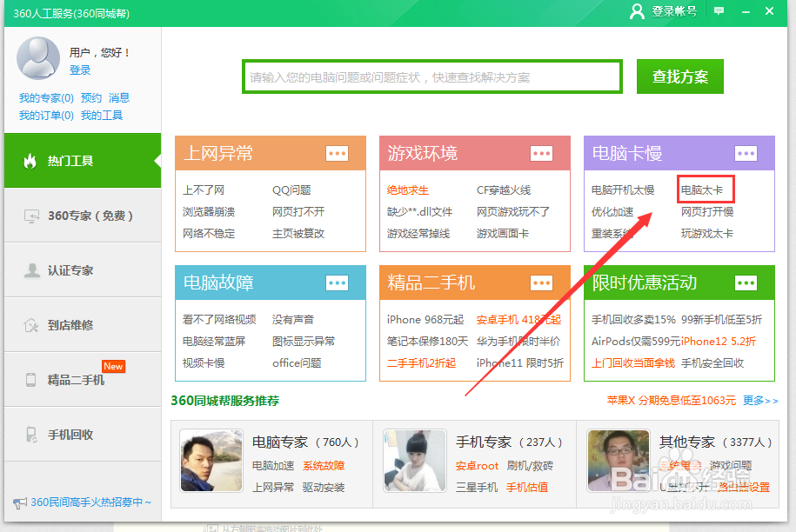Open the more dots of 精品二手机 card

[x=541, y=283]
